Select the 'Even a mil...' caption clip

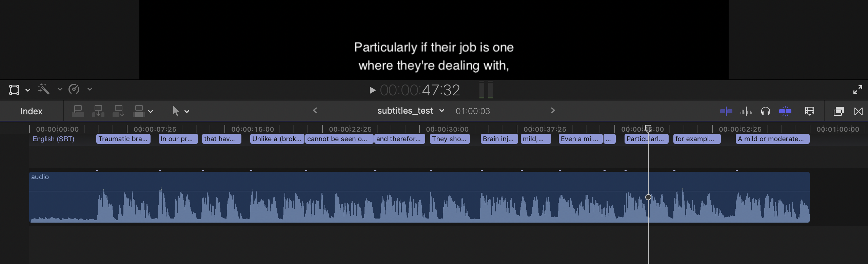581,139
